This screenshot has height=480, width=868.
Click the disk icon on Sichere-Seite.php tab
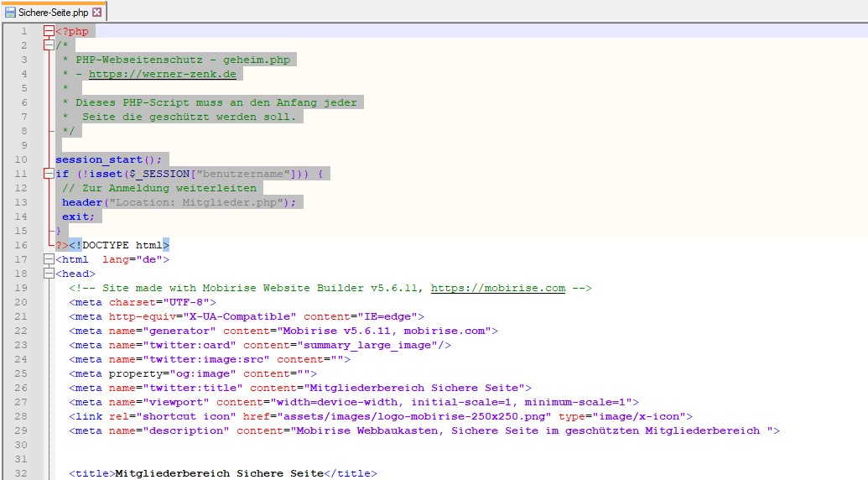[10, 13]
